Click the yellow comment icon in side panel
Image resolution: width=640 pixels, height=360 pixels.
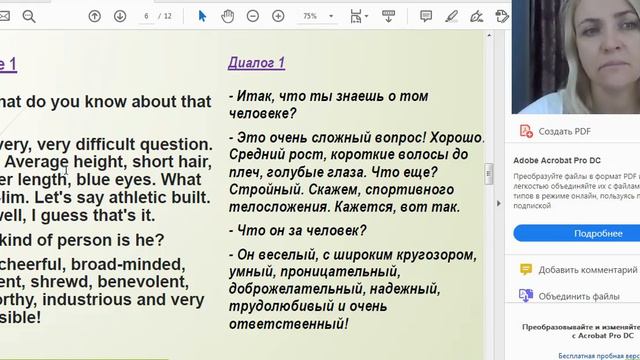click(526, 269)
